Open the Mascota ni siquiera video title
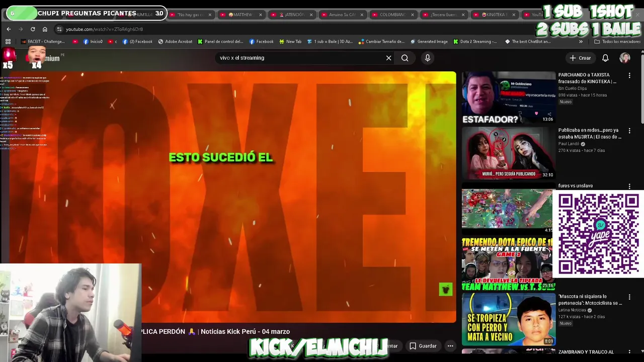 [590, 300]
